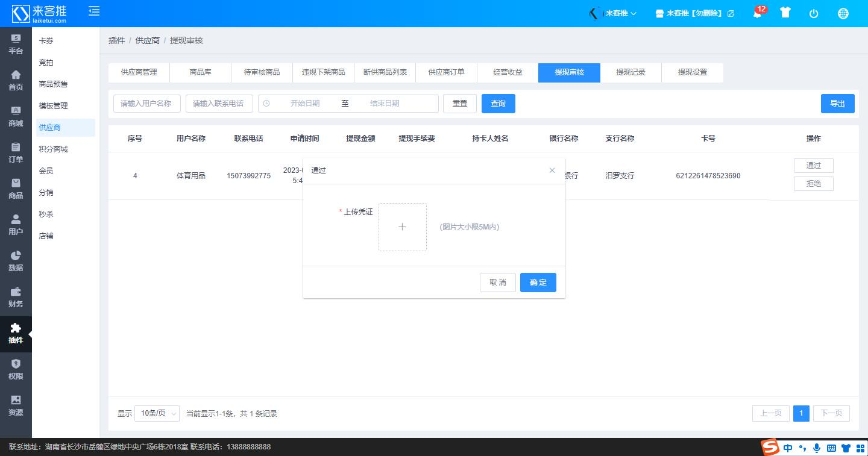868x456 pixels.
Task: Click the plus upload voucher box
Action: pyautogui.click(x=403, y=227)
